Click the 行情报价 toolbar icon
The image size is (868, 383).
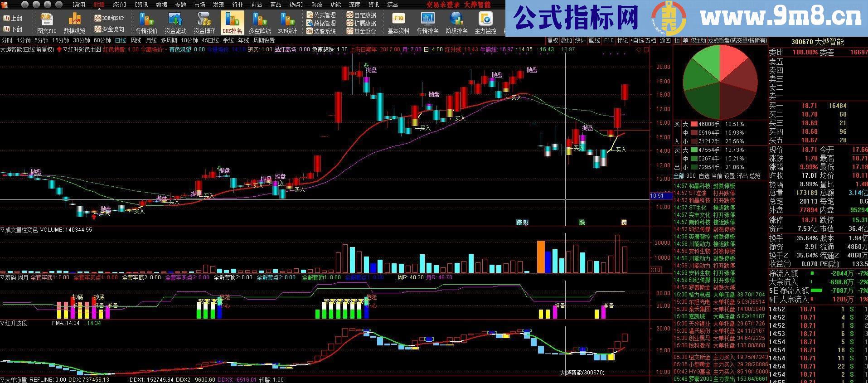pos(147,23)
